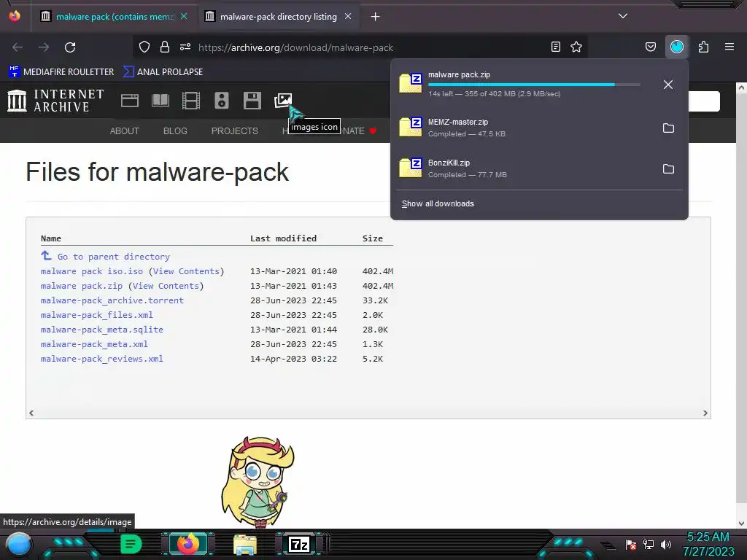The height and width of the screenshot is (560, 747).
Task: Click the Action Center flag tray icon
Action: click(x=631, y=544)
